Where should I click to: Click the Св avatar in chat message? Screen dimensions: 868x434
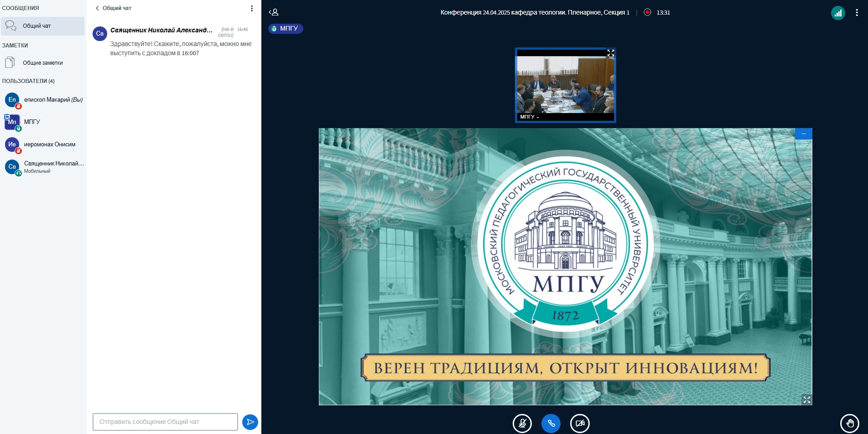pos(100,34)
